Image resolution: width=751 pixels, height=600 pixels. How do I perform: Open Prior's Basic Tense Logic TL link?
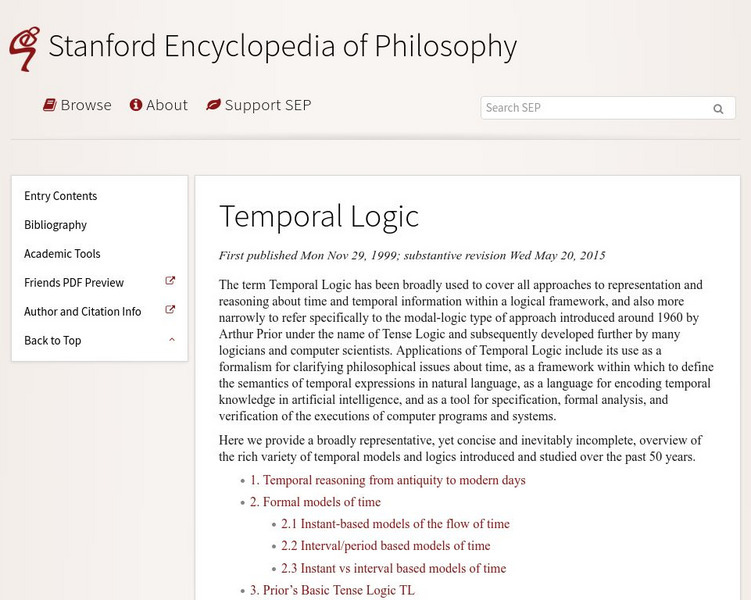coord(332,590)
